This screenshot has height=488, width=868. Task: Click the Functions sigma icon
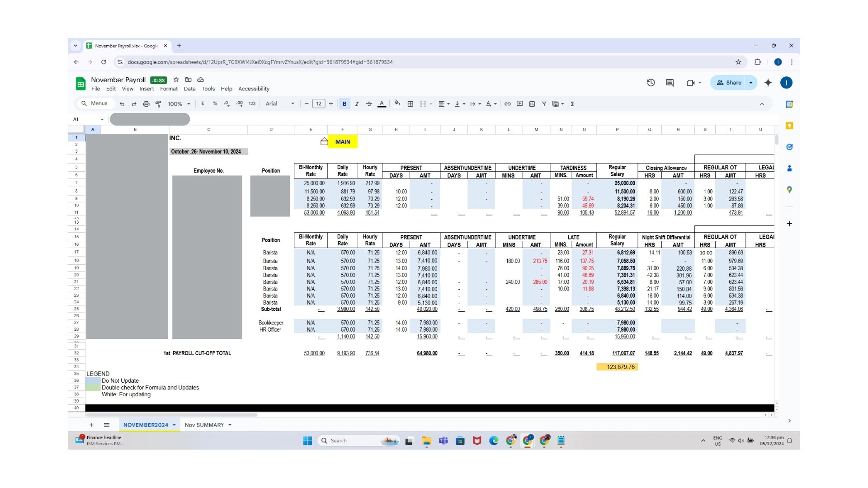[x=572, y=104]
